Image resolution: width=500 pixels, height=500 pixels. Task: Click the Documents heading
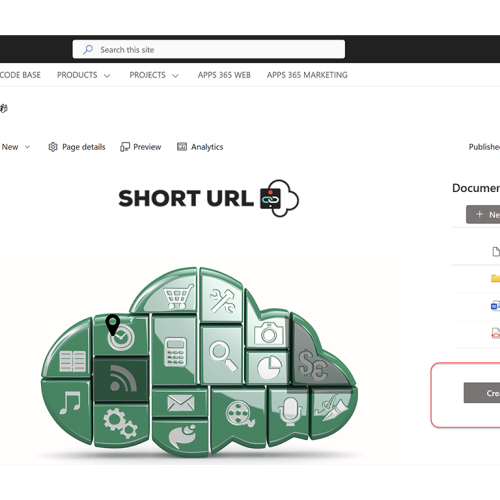click(476, 188)
